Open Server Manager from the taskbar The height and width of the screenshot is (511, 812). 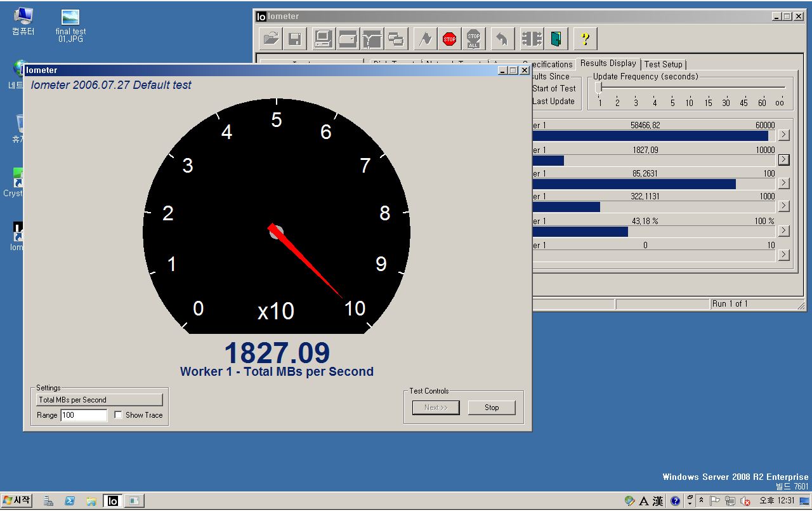point(49,501)
